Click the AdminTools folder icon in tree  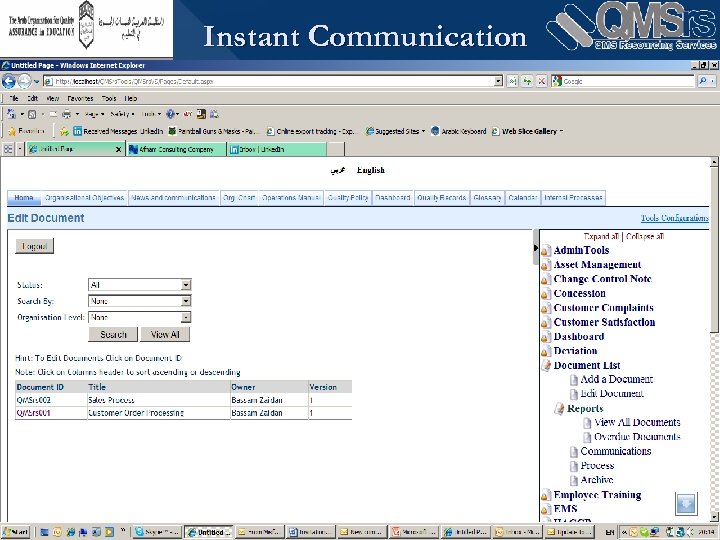pos(546,251)
